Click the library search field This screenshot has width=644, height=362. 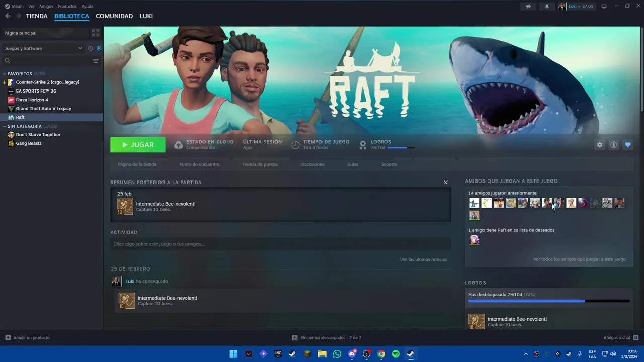(x=46, y=61)
